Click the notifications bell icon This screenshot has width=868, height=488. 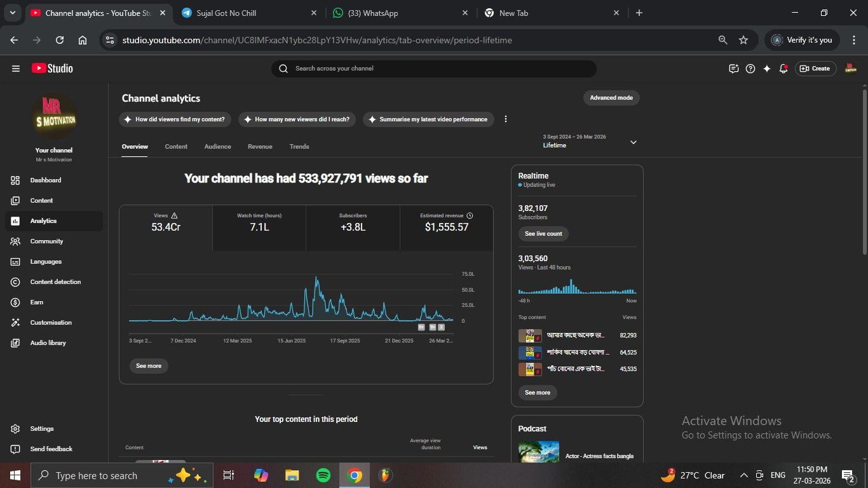pos(783,69)
